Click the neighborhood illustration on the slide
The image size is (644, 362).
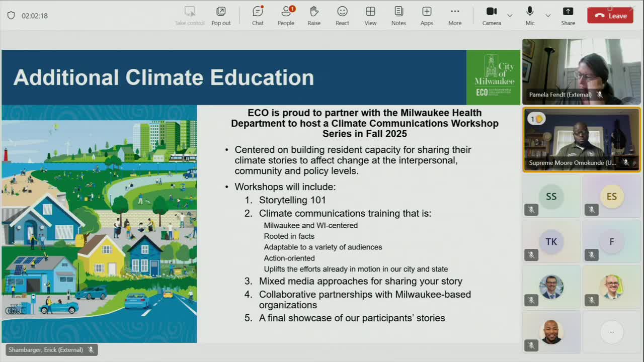click(x=99, y=224)
